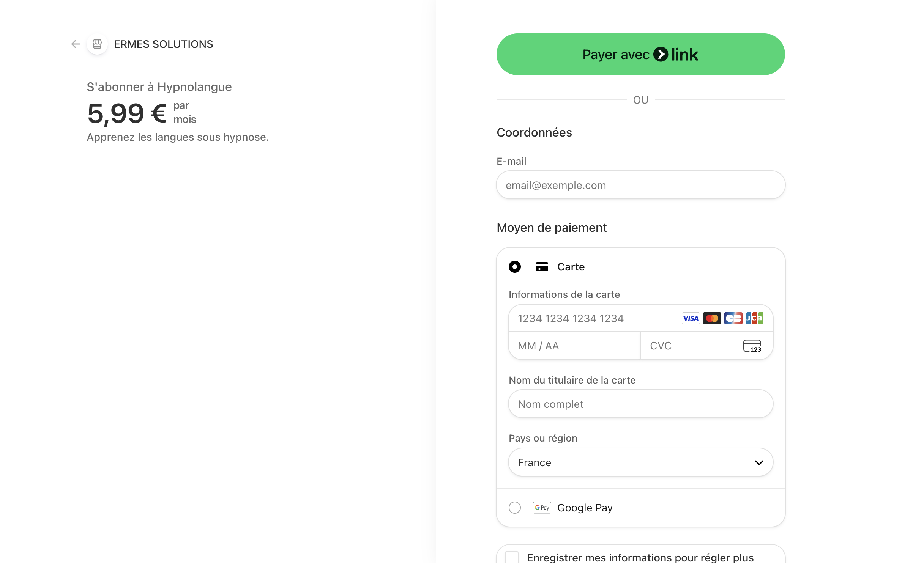924x563 pixels.
Task: Click the Mastercard logo
Action: 712,318
